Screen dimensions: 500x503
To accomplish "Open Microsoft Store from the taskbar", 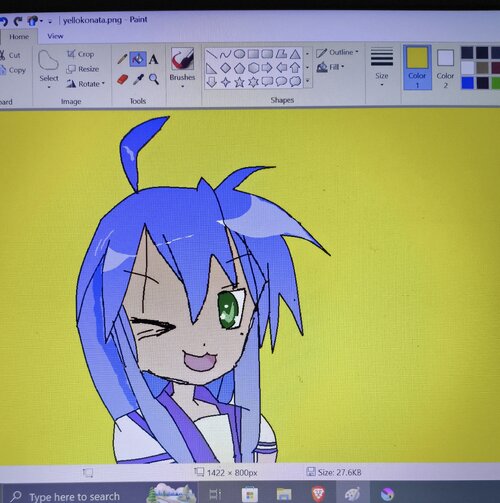I will [x=250, y=494].
